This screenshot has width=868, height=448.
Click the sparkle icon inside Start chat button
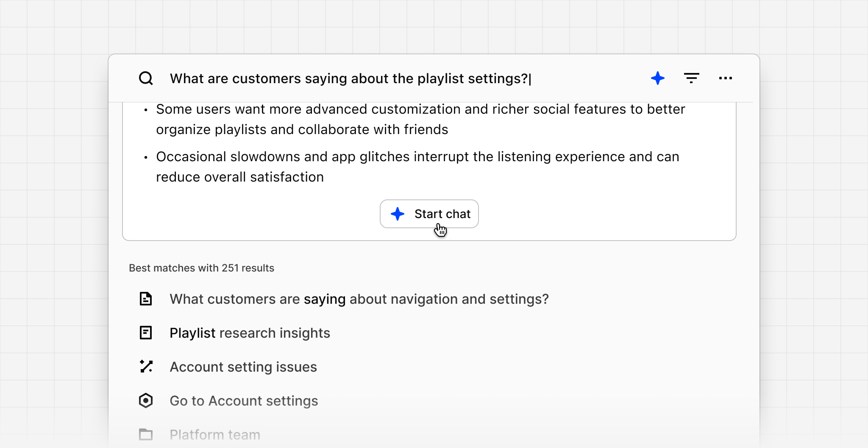(x=397, y=214)
